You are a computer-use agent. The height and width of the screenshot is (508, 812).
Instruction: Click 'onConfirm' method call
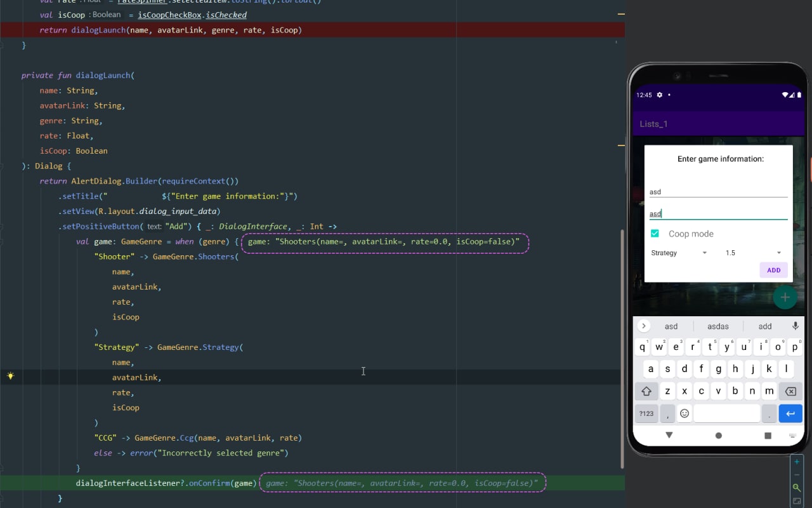coord(209,483)
